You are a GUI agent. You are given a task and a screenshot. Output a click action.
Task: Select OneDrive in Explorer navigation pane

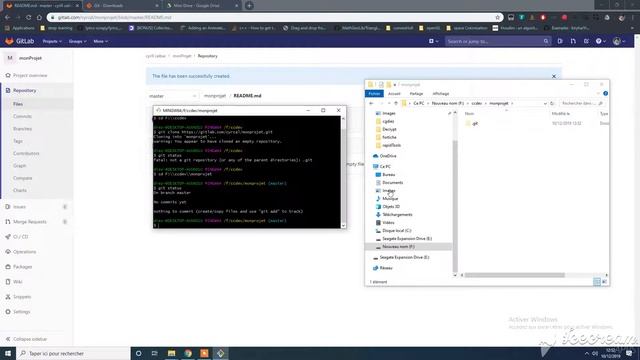click(384, 156)
